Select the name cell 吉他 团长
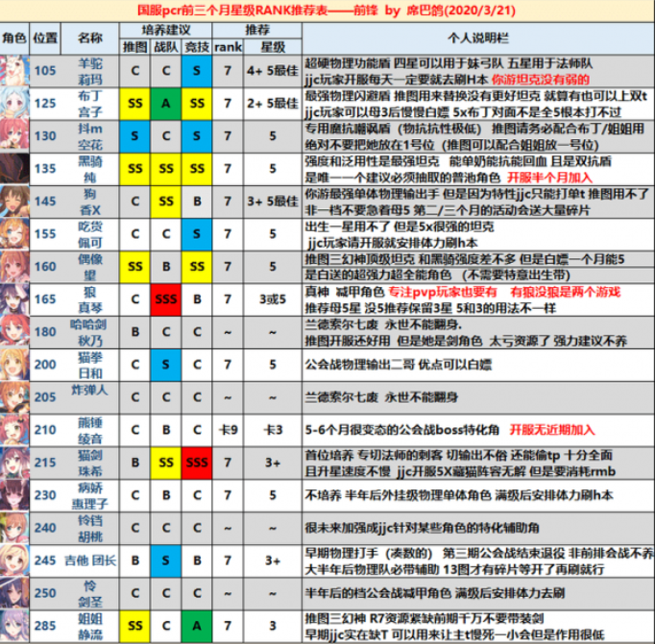The image size is (655, 644). click(90, 561)
